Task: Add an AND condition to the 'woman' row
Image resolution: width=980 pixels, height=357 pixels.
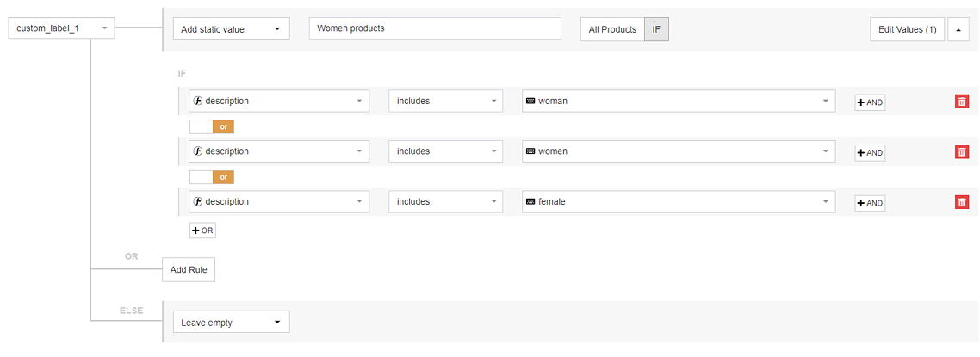Action: pos(870,102)
